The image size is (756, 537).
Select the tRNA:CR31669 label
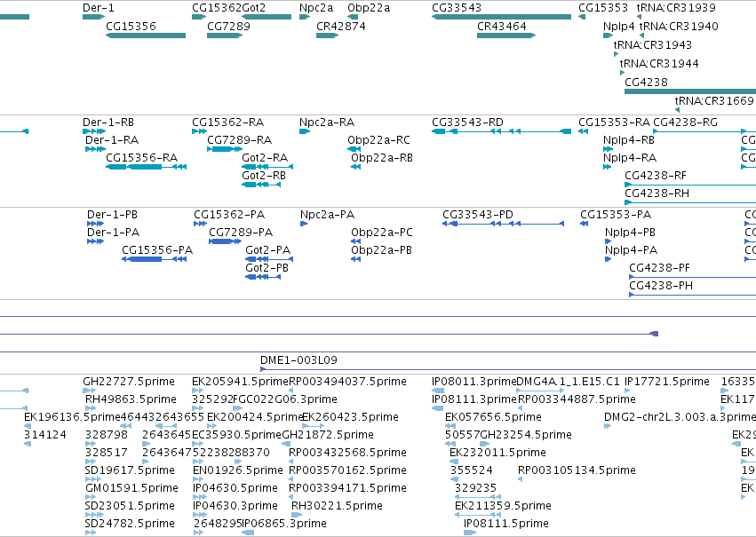click(x=714, y=100)
